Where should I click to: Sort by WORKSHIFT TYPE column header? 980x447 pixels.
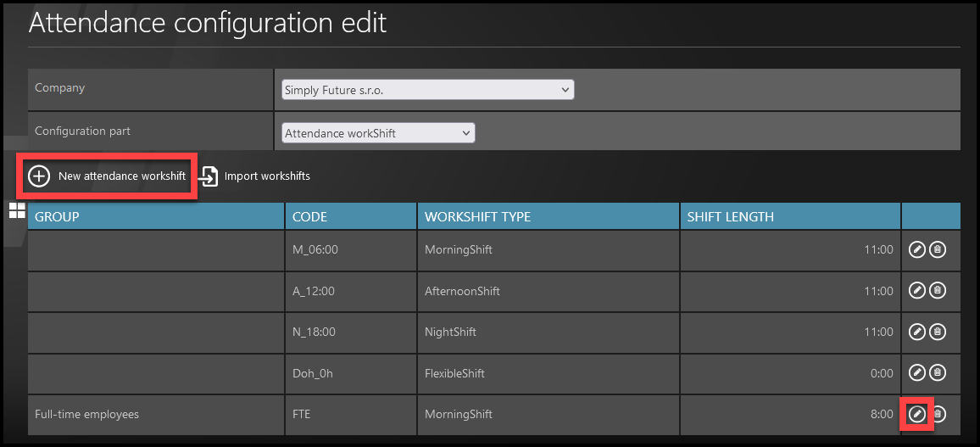(477, 216)
